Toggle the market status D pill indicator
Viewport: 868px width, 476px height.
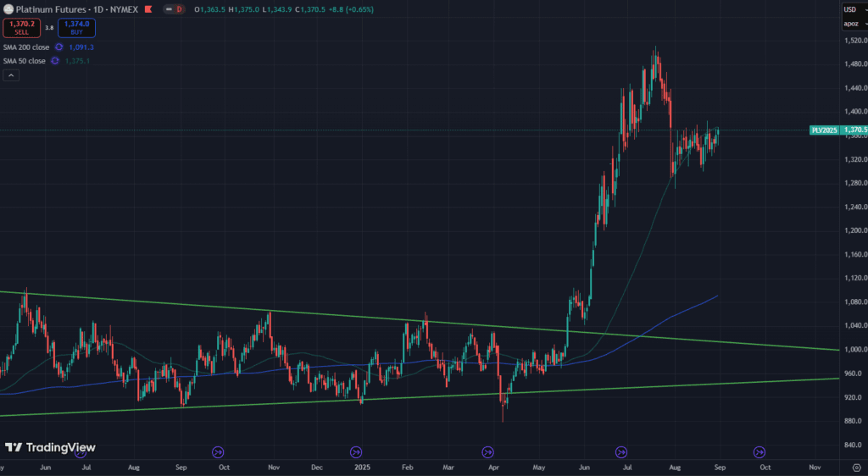(179, 8)
